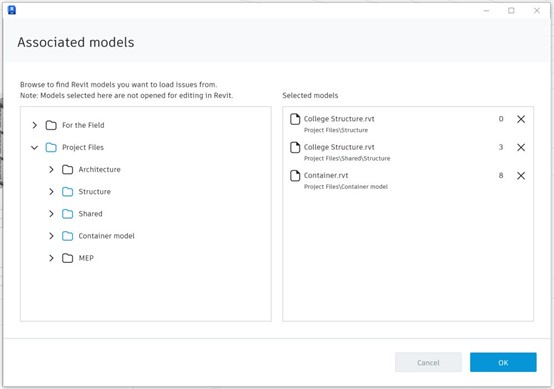Remove College Structure.rvt under Shared\Structure
This screenshot has width=554, height=389.
coord(521,147)
